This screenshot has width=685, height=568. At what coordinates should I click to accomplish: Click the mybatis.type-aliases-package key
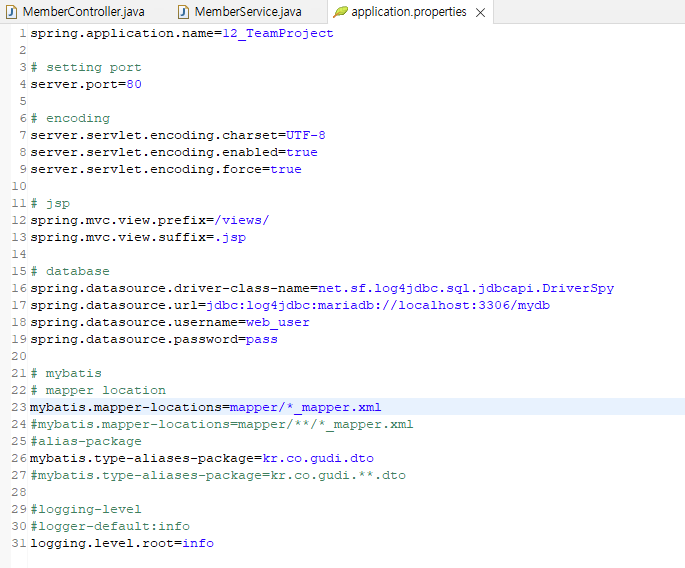pyautogui.click(x=142, y=458)
